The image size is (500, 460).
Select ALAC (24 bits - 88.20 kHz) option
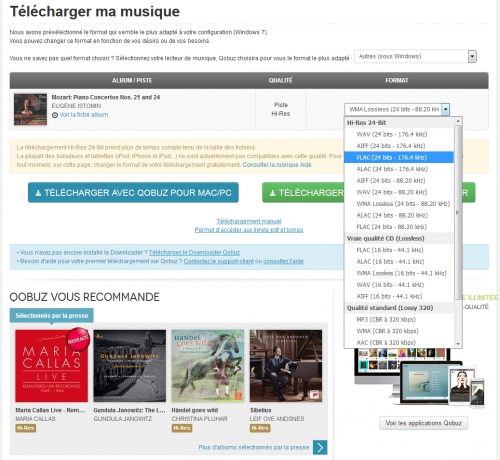[399, 215]
